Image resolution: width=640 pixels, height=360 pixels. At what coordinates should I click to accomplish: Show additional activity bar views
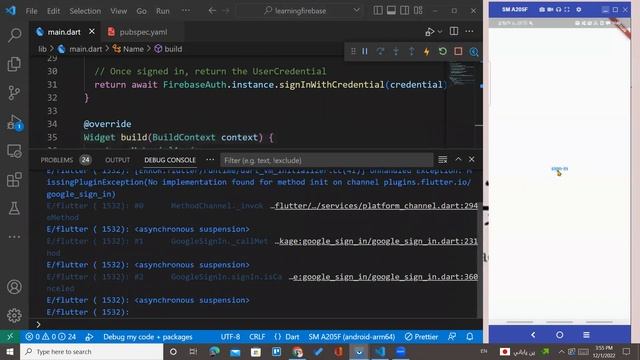(x=14, y=237)
